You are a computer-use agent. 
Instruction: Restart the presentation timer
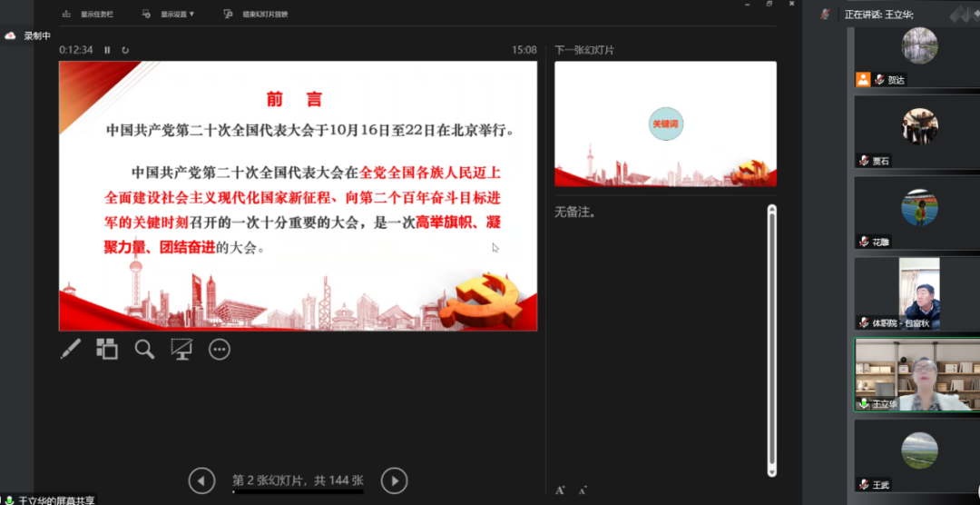[125, 50]
